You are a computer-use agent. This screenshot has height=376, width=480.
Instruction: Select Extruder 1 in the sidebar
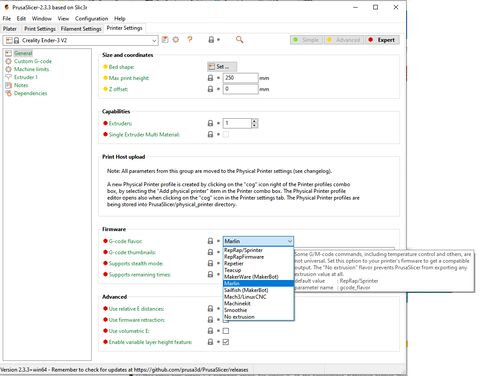point(26,77)
